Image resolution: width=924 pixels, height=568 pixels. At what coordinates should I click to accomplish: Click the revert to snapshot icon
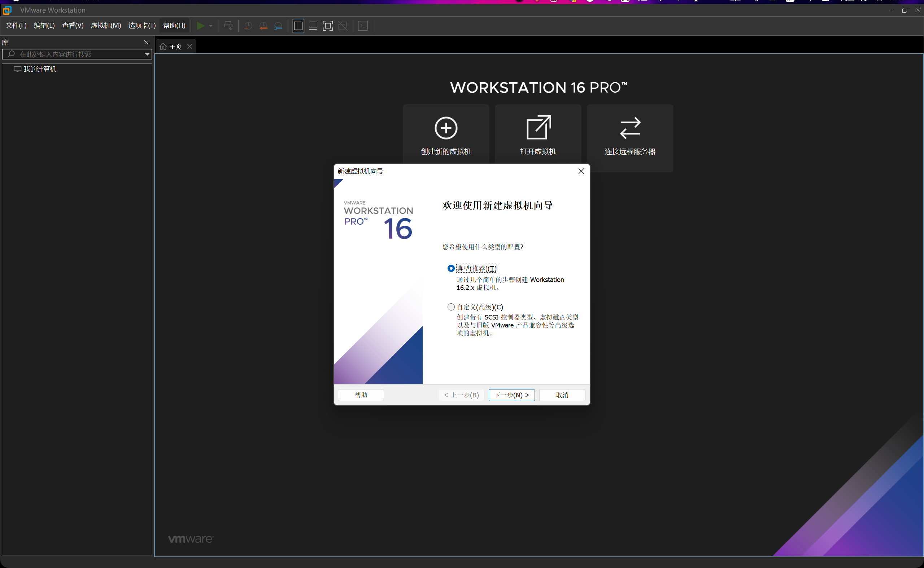263,26
